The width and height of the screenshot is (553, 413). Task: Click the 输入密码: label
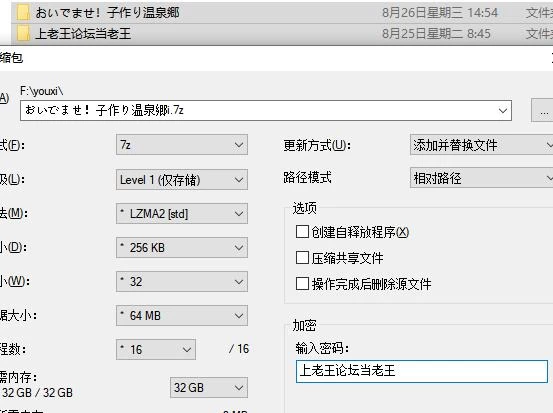pyautogui.click(x=322, y=348)
